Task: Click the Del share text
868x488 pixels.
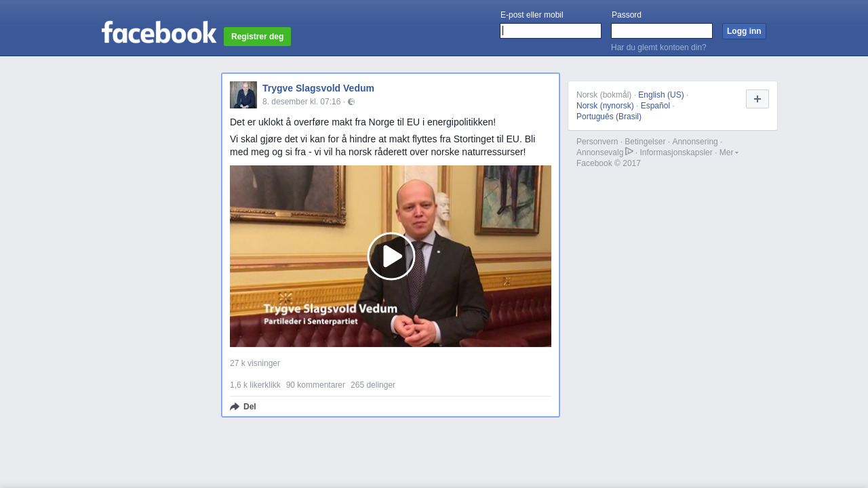Action: pos(250,407)
